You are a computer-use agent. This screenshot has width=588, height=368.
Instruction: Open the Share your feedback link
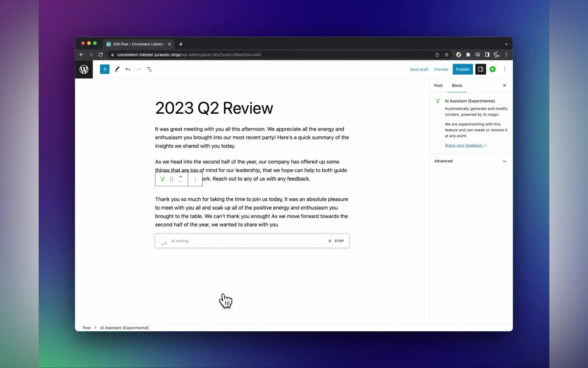(x=464, y=145)
